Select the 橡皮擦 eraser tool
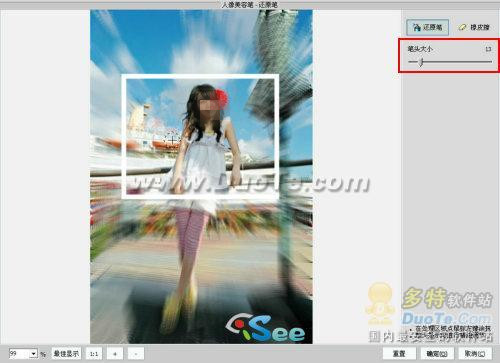This screenshot has width=500, height=363. 474,27
